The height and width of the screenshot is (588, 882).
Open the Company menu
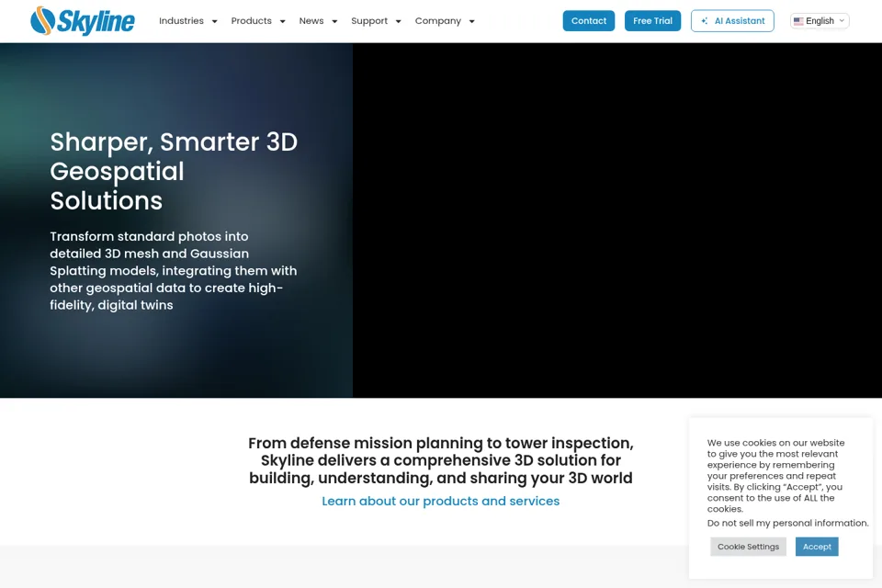[437, 21]
